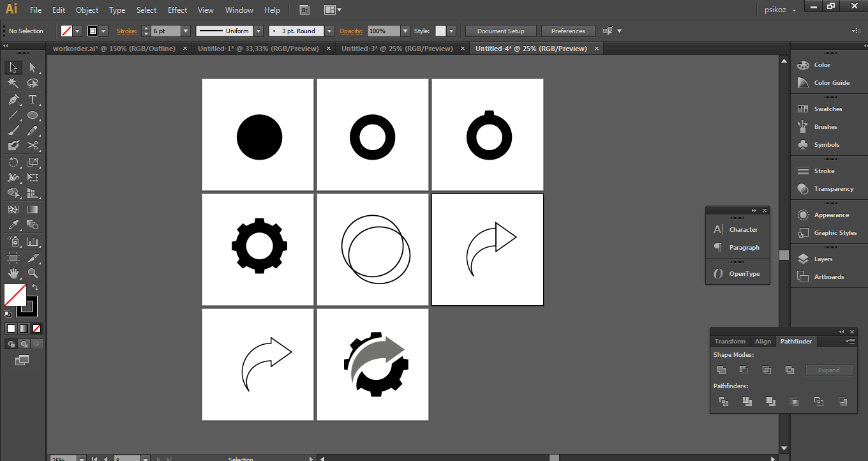Open the Layers panel
The width and height of the screenshot is (868, 461).
(x=823, y=259)
